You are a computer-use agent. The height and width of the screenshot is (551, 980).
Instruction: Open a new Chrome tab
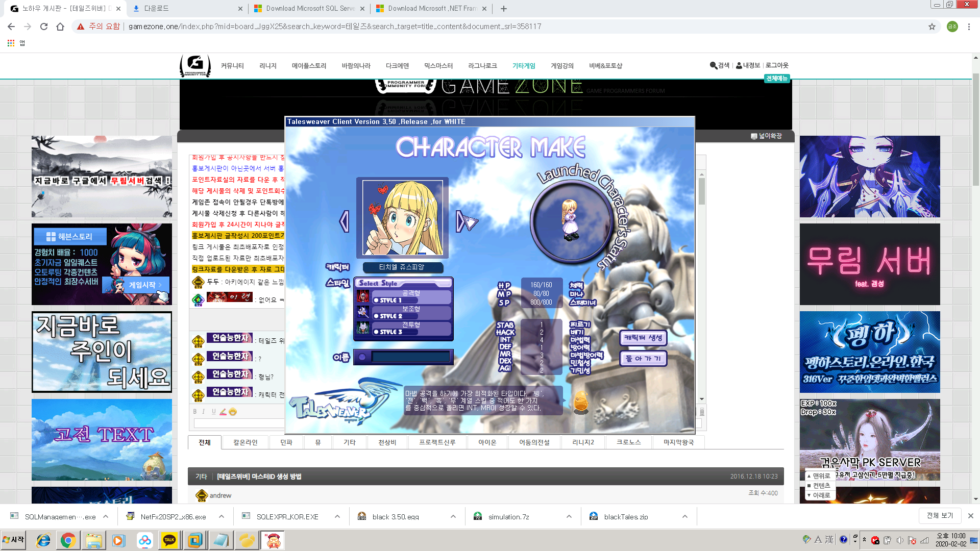[504, 9]
